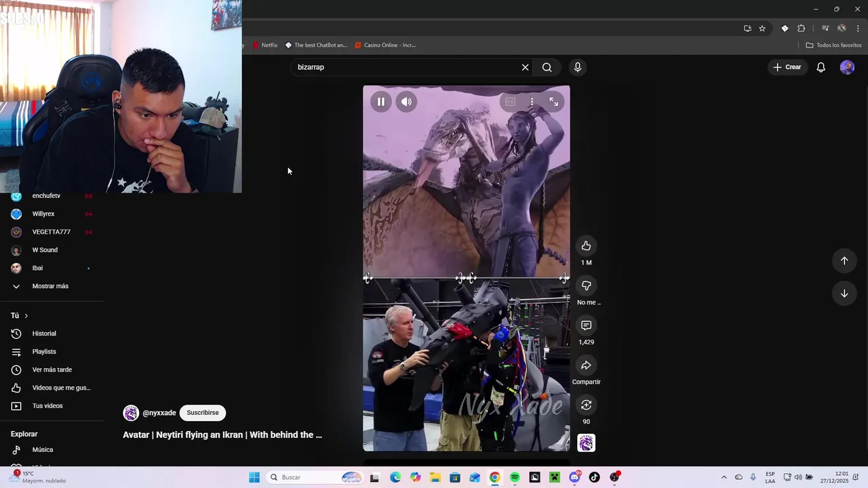This screenshot has height=488, width=868.
Task: Click the install app icon in address bar
Action: (747, 28)
